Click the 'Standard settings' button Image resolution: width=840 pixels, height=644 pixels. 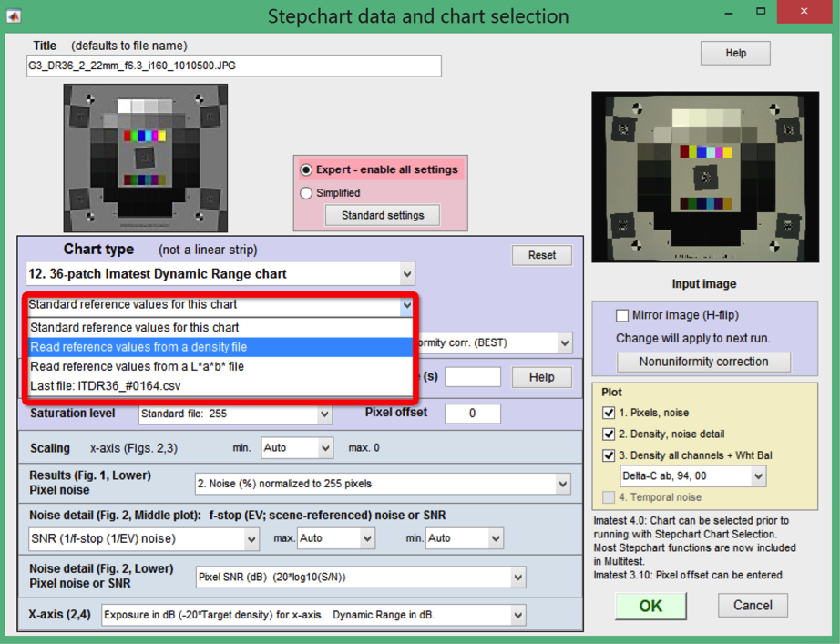pyautogui.click(x=383, y=216)
